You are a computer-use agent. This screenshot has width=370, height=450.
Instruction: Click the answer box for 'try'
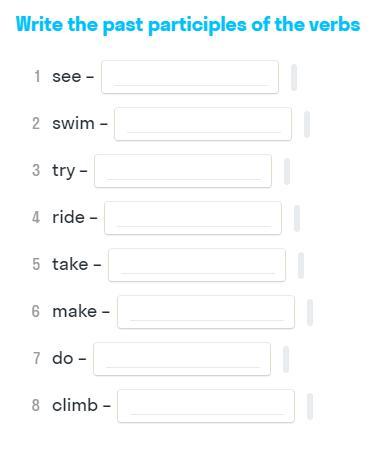[x=183, y=171]
